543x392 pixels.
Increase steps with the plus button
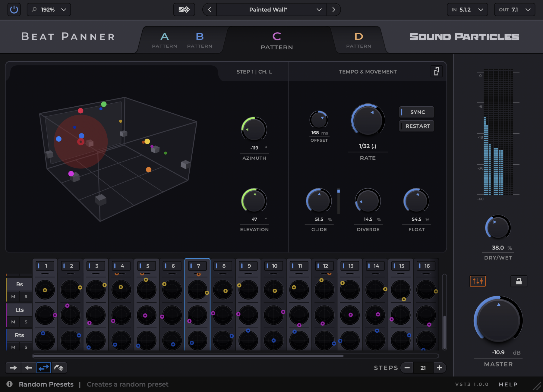tap(439, 368)
